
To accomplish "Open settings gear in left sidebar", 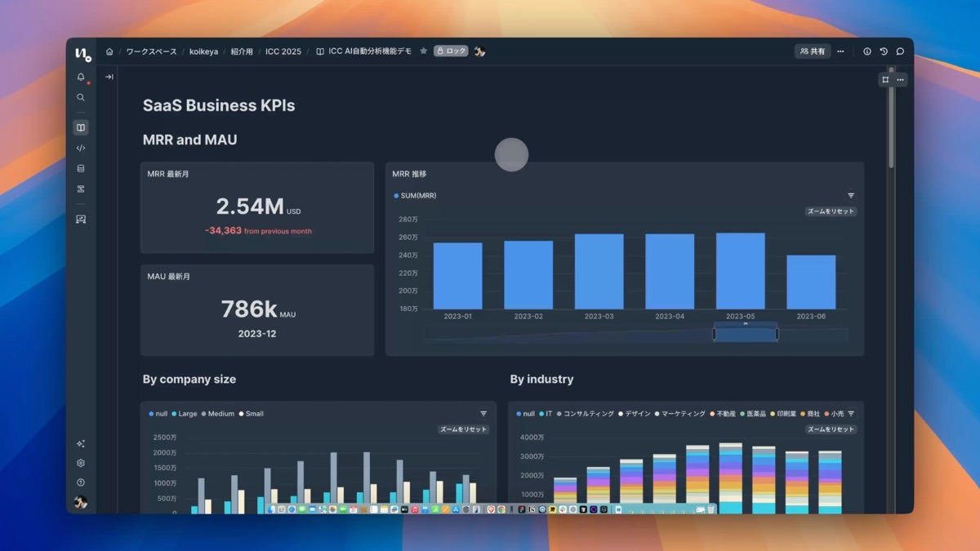I will pyautogui.click(x=81, y=463).
